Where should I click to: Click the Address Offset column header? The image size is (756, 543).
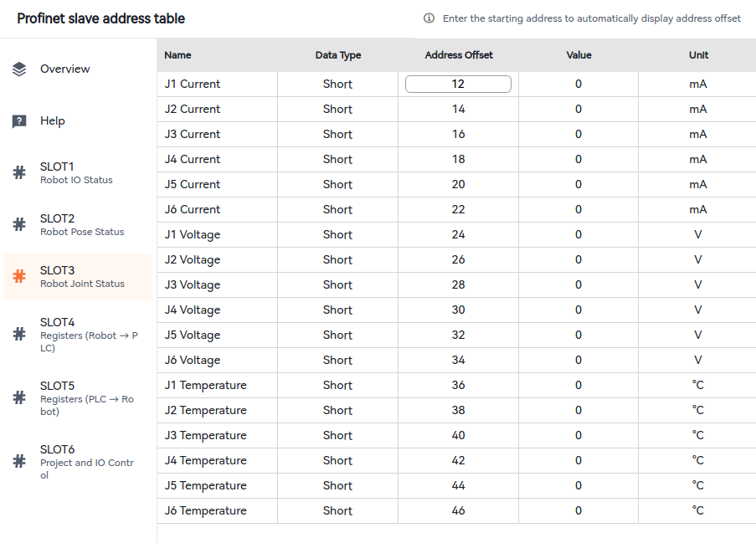pyautogui.click(x=459, y=55)
